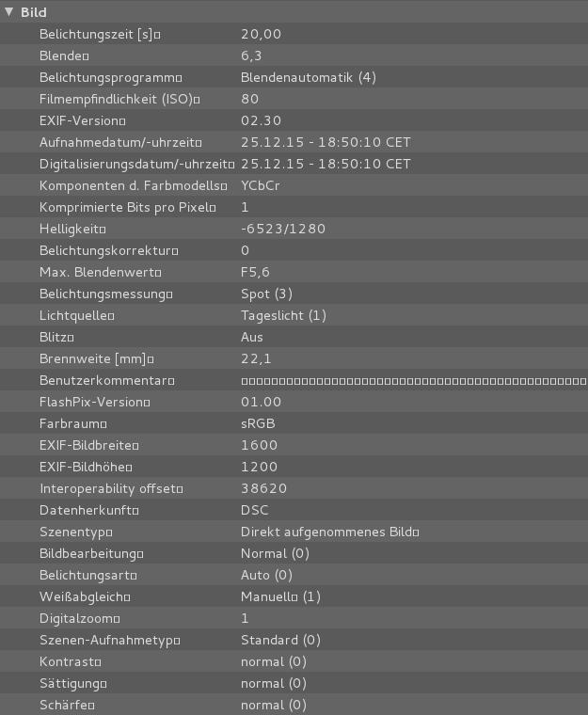588x715 pixels.
Task: Collapse the Bild section triangle
Action: (x=9, y=12)
